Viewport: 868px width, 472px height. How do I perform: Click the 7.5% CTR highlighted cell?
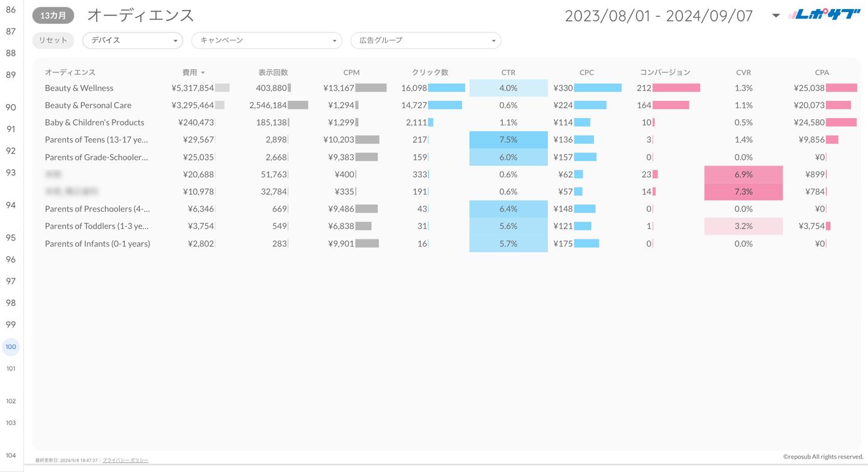click(x=508, y=139)
